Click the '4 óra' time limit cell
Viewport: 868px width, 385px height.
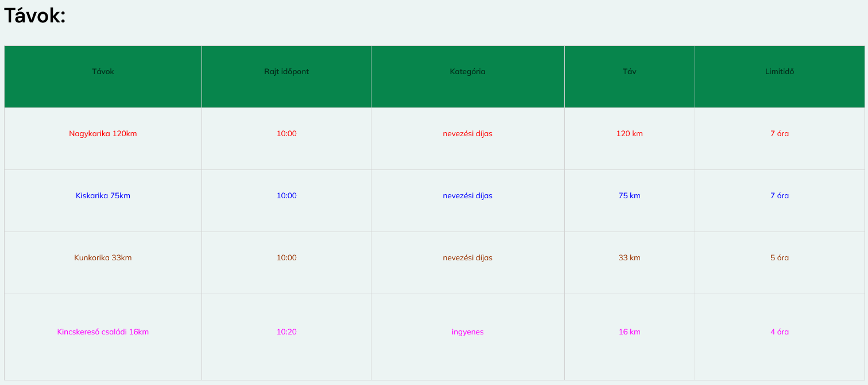click(779, 332)
